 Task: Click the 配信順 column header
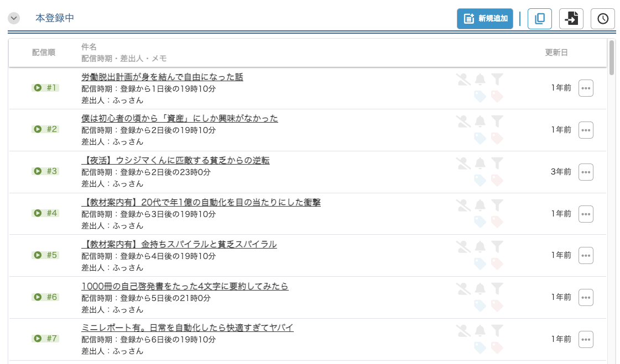click(x=44, y=52)
